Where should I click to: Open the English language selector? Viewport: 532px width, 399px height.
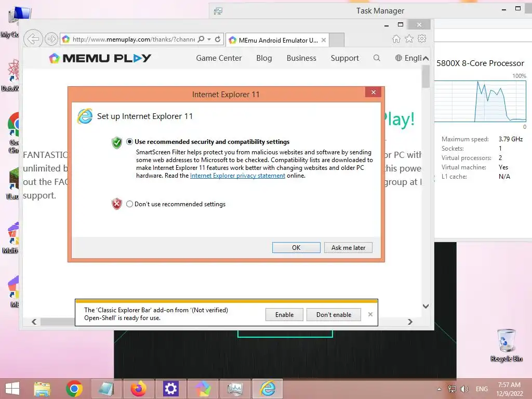(408, 58)
